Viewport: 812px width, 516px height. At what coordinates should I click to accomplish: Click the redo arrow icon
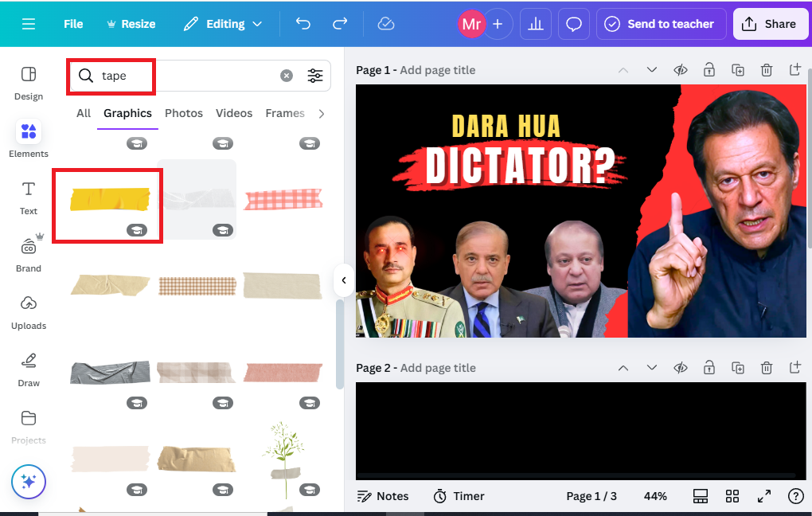(340, 24)
